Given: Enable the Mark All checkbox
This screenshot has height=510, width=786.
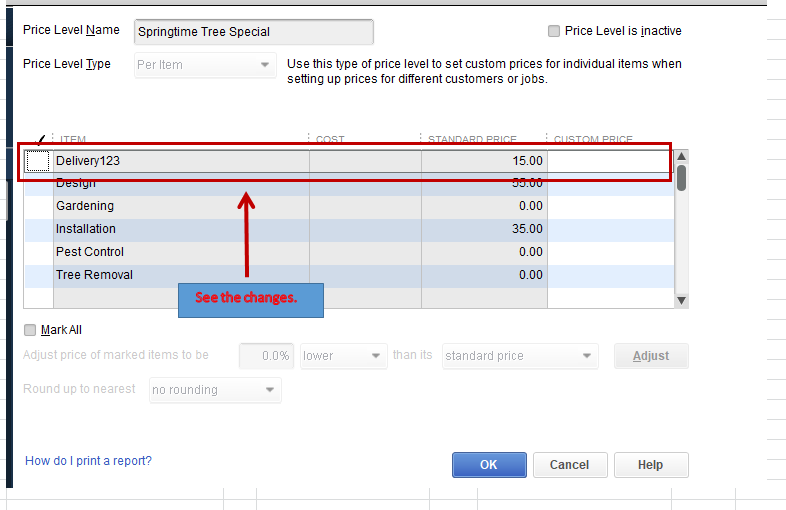Looking at the screenshot, I should coord(30,330).
